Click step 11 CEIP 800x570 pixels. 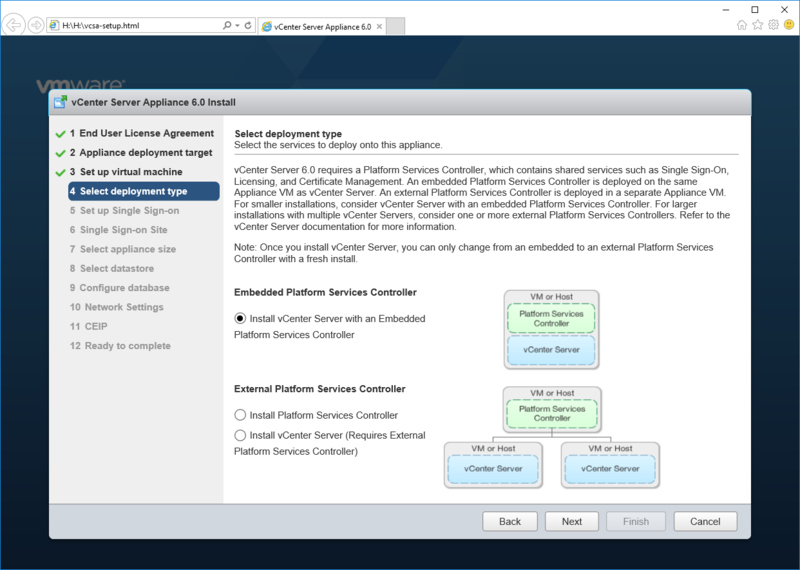coord(88,327)
